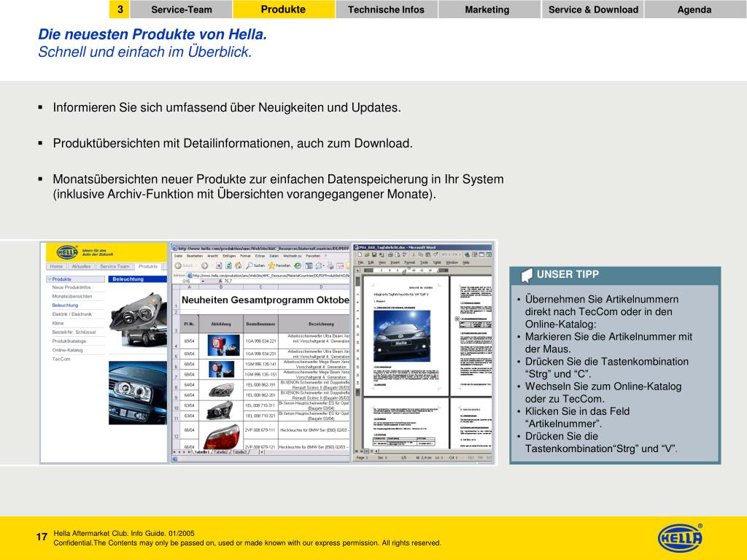Open the Table menu in Microsoft Word
The image size is (747, 560).
click(x=437, y=262)
